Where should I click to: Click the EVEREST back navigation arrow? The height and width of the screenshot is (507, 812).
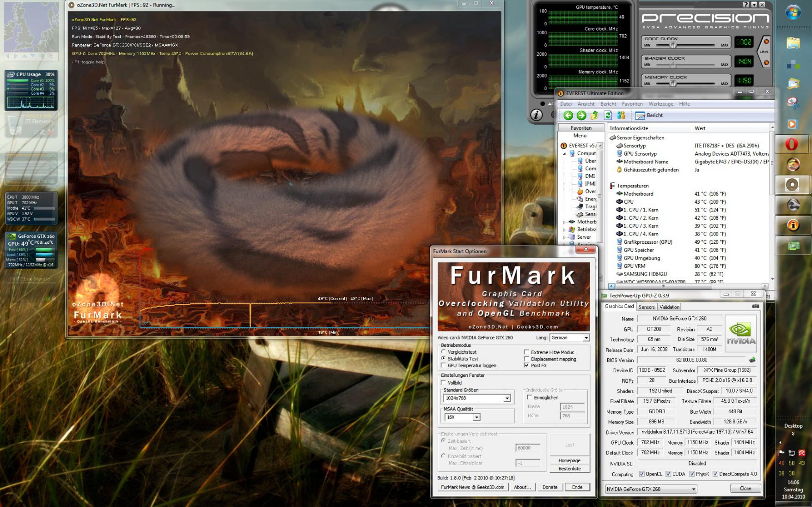coord(568,115)
